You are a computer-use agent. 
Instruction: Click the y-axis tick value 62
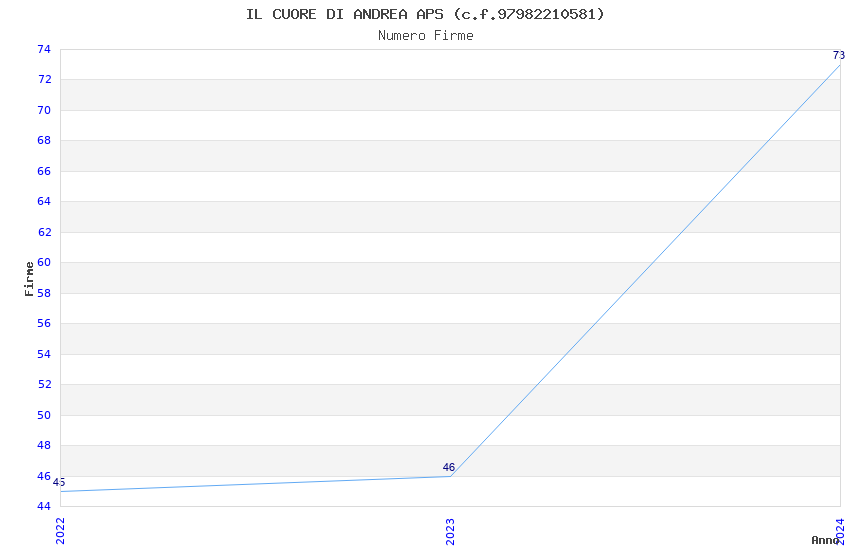[44, 232]
